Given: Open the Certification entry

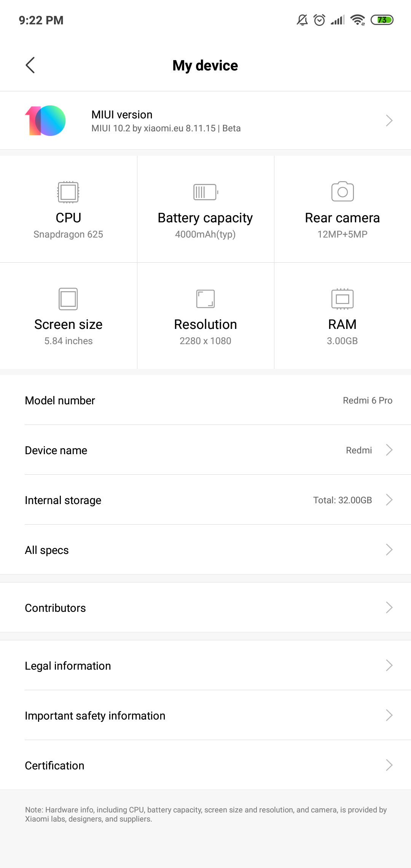Looking at the screenshot, I should (x=205, y=765).
